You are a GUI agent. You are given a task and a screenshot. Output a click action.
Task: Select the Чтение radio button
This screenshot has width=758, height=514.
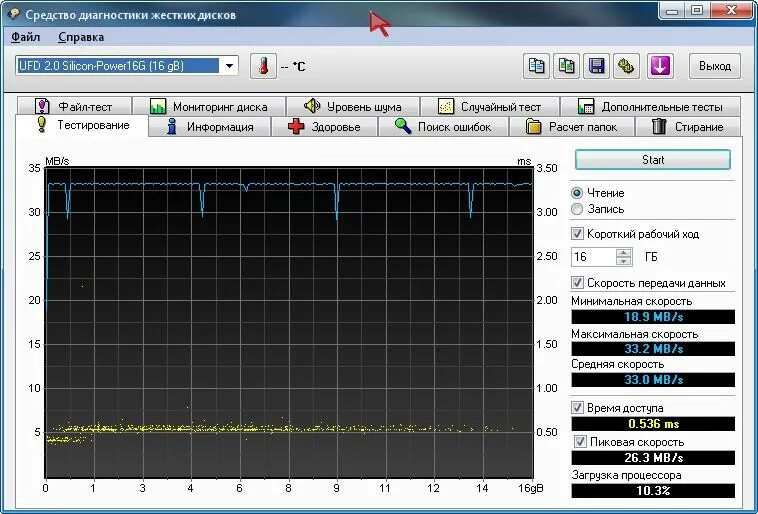577,193
